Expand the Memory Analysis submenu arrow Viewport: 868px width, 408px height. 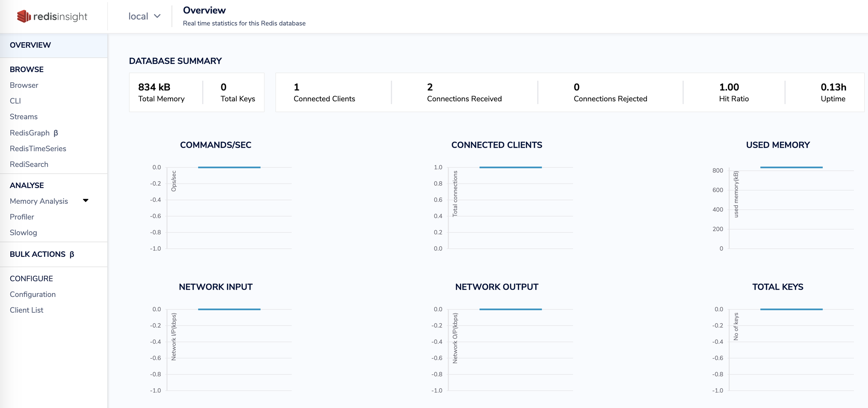click(x=86, y=201)
